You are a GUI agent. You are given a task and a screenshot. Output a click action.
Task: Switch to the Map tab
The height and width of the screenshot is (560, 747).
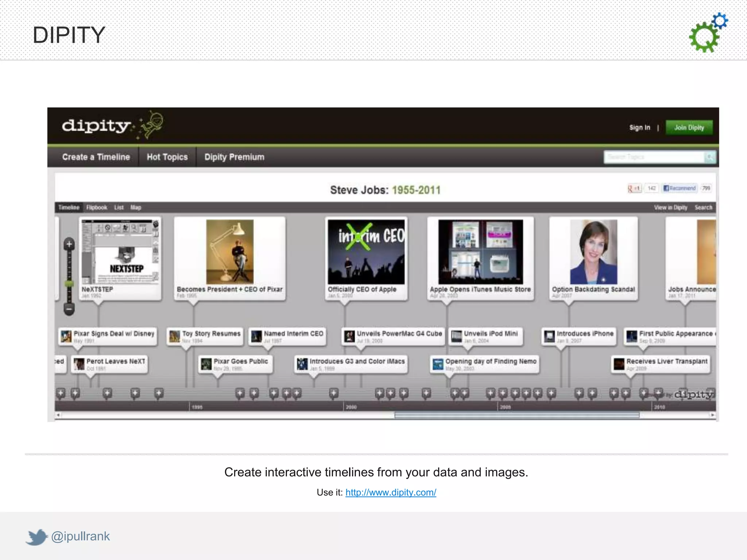(136, 207)
